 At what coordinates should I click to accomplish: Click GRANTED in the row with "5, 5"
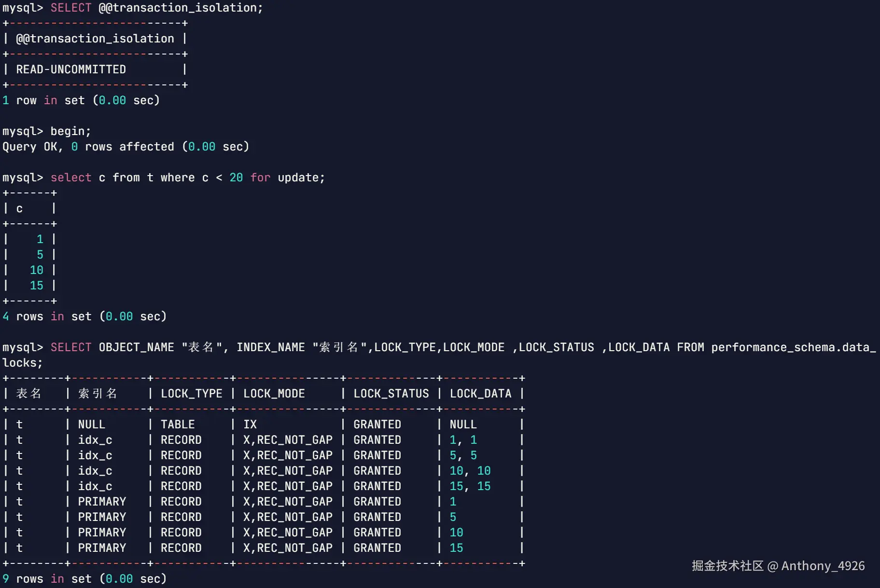[377, 455]
